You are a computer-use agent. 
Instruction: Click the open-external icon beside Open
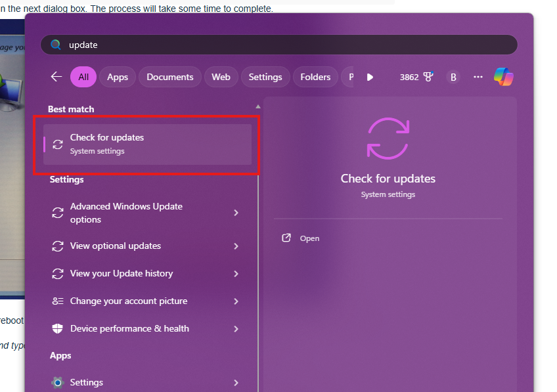[x=286, y=238]
